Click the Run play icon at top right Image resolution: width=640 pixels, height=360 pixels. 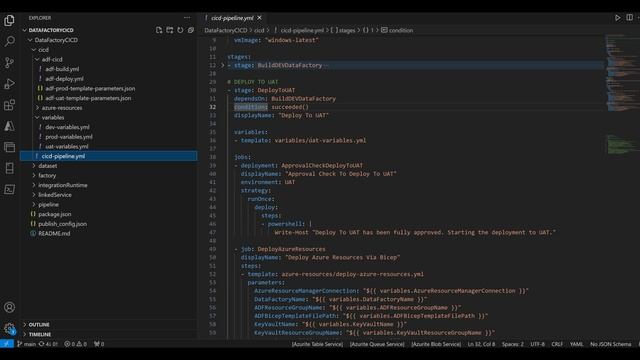coord(618,18)
